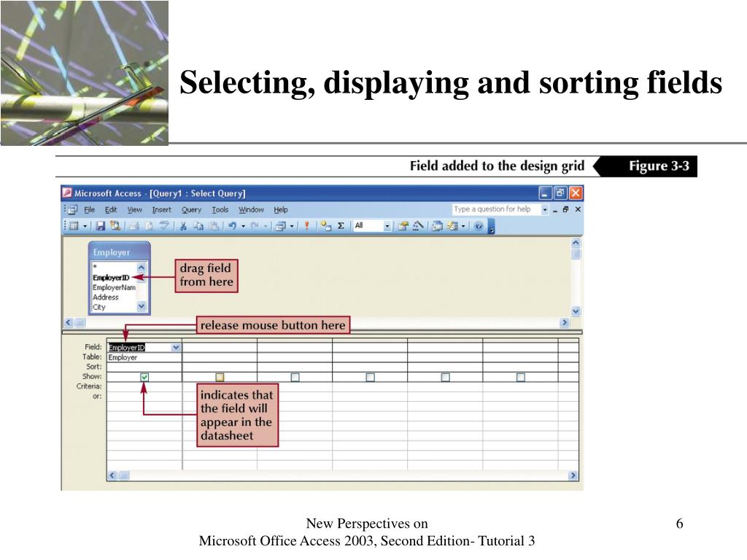747x560 pixels.
Task: Check the Show box in the fifth grid column
Action: pos(446,377)
